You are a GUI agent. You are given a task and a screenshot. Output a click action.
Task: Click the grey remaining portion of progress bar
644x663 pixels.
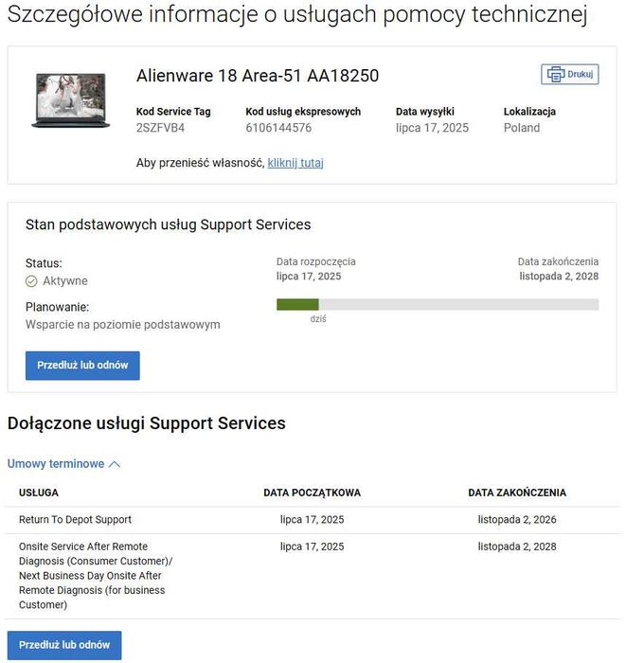[458, 304]
